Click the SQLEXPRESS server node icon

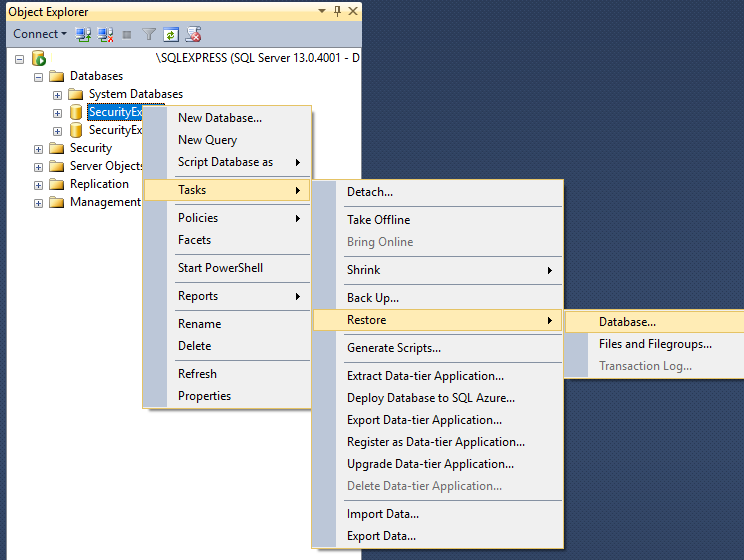(x=39, y=58)
